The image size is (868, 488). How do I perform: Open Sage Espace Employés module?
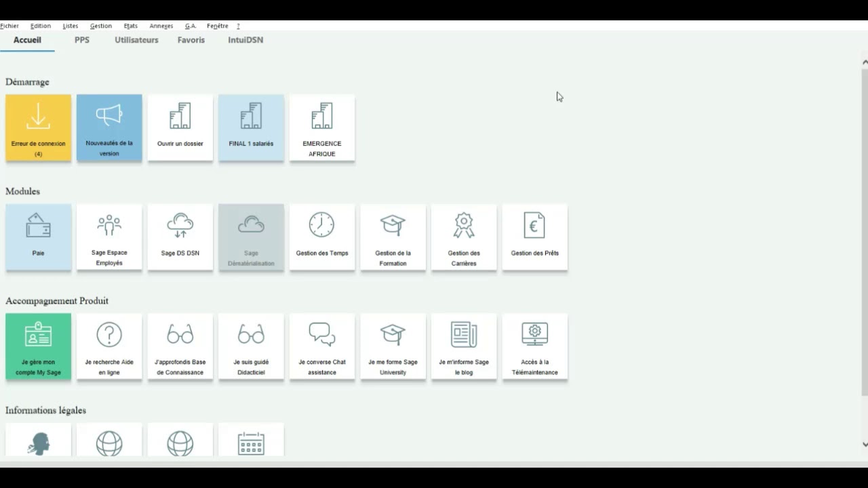[x=109, y=237]
